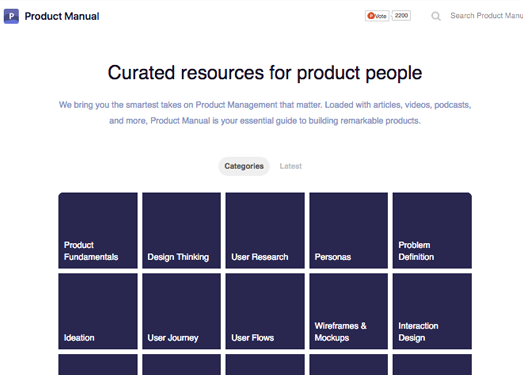
Task: Select the Categories tab
Action: point(244,166)
